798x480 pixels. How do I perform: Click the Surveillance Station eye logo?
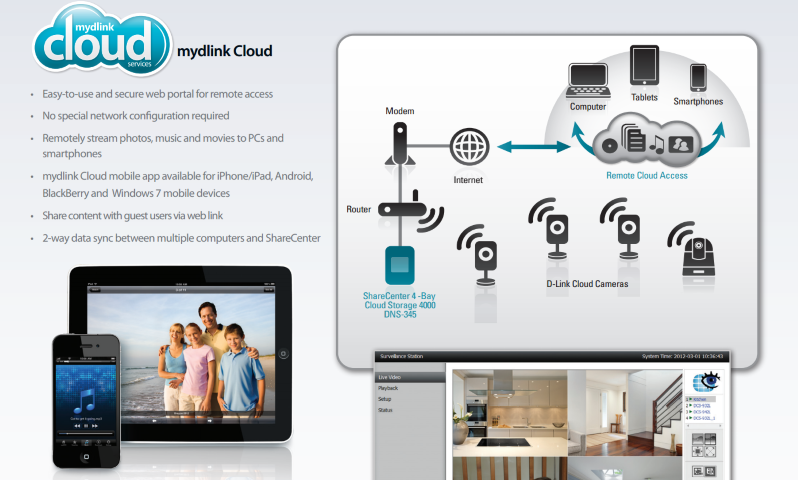705,381
